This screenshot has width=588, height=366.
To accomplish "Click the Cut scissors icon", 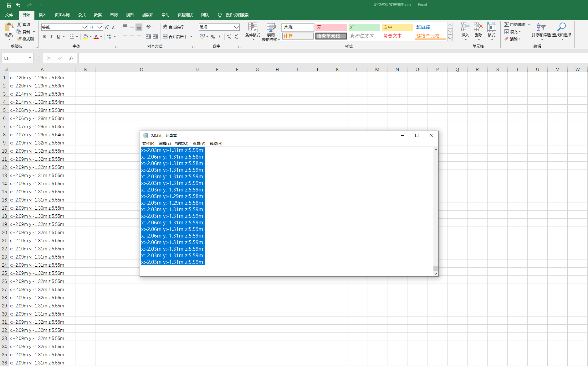I will point(19,24).
